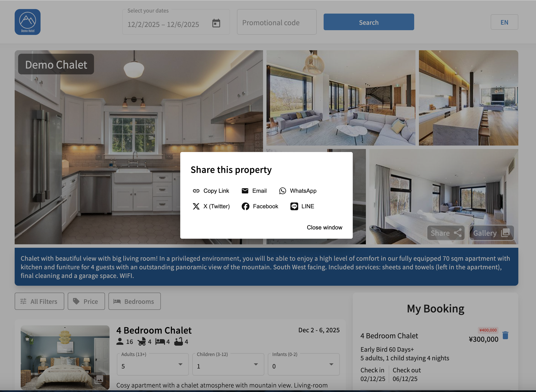Click the Dec 2 - 6, 2025 text

pos(319,330)
